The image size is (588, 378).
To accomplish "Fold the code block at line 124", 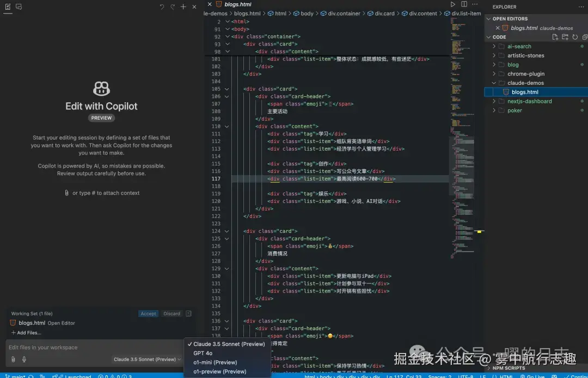I will [227, 231].
